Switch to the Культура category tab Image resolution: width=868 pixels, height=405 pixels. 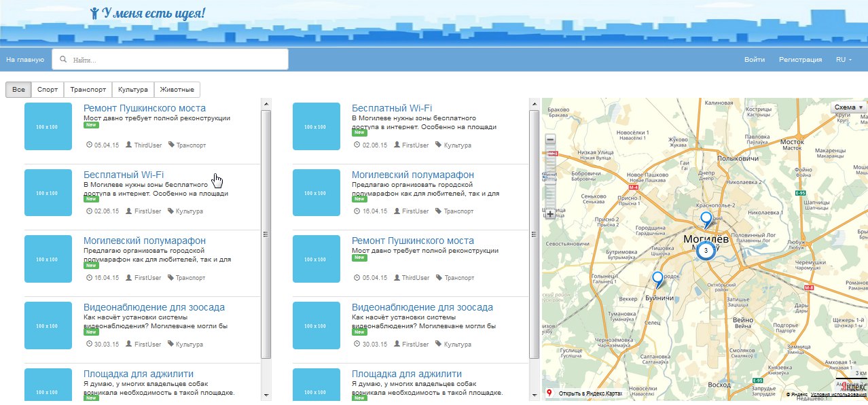[133, 90]
